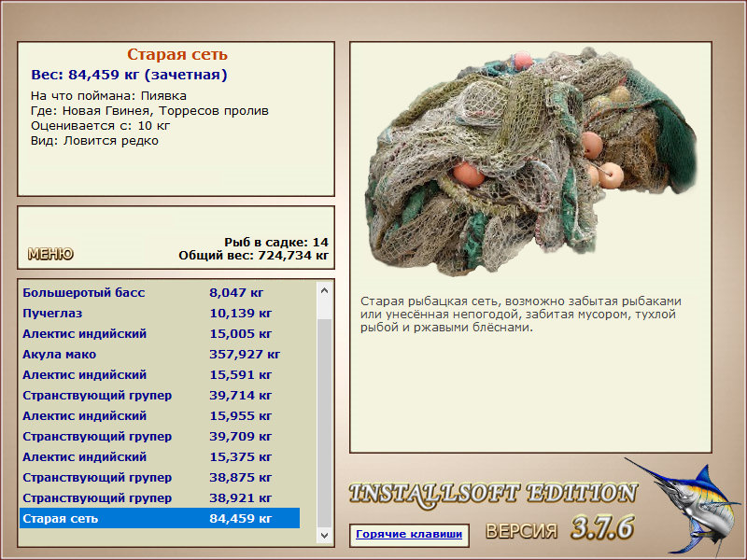Click Где: Новая Гвинея, Торресов пролив line
This screenshot has height=560, width=747.
pos(149,111)
